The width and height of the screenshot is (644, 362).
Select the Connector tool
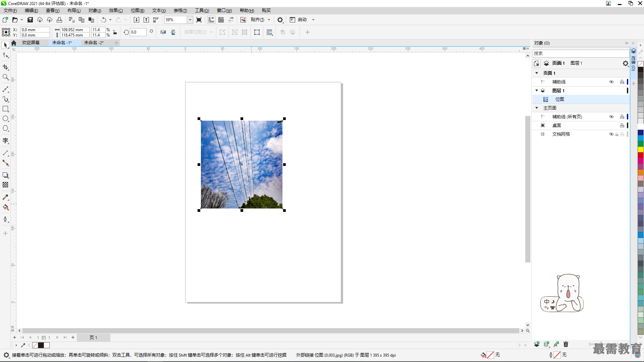5,163
